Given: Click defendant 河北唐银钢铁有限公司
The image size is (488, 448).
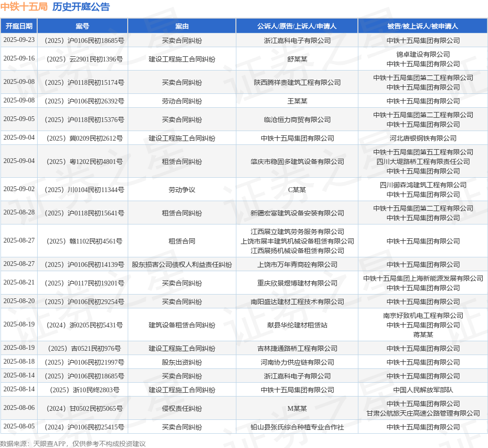Looking at the screenshot, I should 423,138.
